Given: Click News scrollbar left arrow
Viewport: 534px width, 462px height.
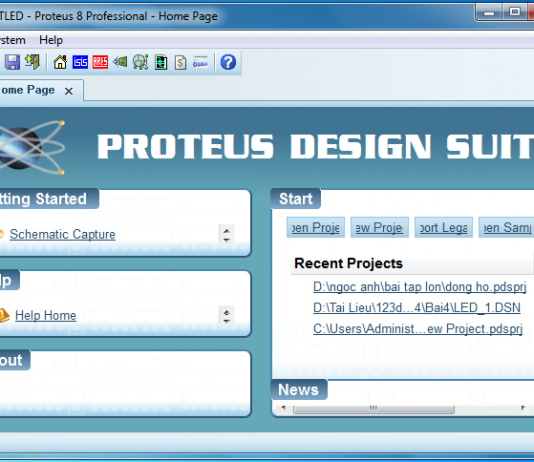Looking at the screenshot, I should (x=284, y=408).
